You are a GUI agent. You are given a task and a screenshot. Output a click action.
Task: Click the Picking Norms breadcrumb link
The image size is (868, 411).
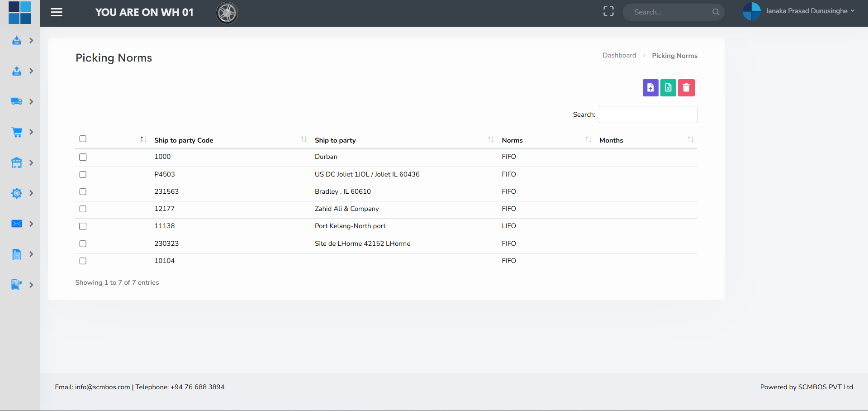[x=674, y=56]
